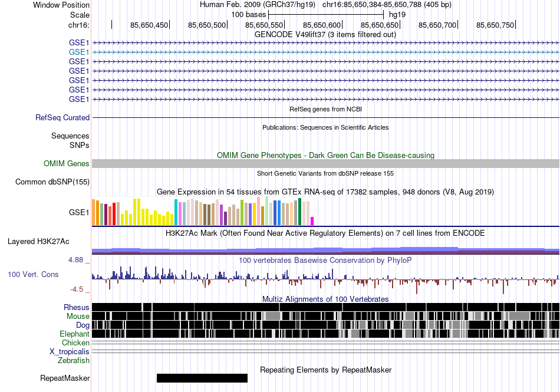Click the Dog species label
The height and width of the screenshot is (392, 560).
click(x=83, y=325)
